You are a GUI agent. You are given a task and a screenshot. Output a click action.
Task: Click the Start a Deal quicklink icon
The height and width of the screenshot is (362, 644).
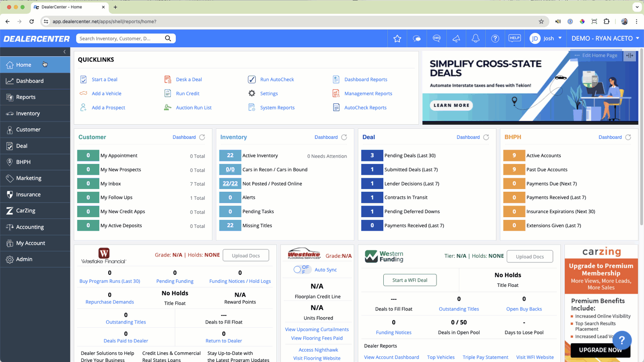[x=83, y=79]
